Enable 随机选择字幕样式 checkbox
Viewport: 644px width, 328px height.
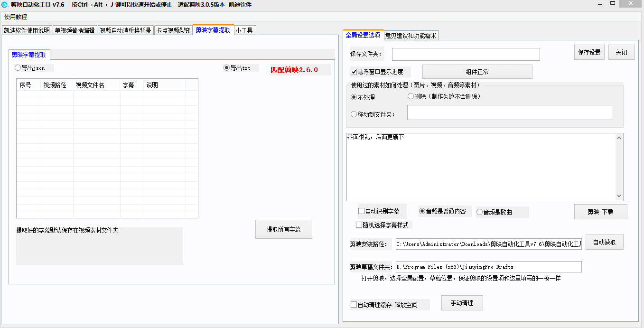click(359, 225)
